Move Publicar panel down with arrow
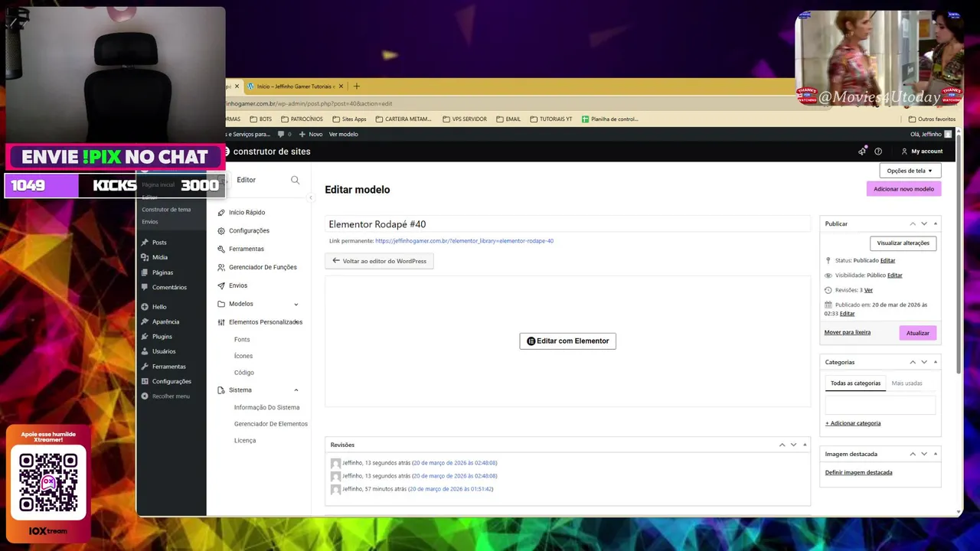 pos(924,224)
